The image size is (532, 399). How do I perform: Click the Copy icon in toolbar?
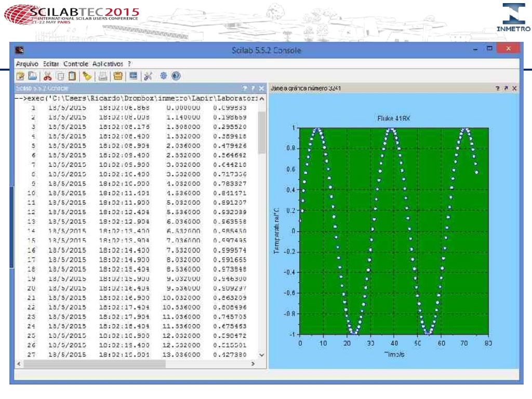[60, 76]
